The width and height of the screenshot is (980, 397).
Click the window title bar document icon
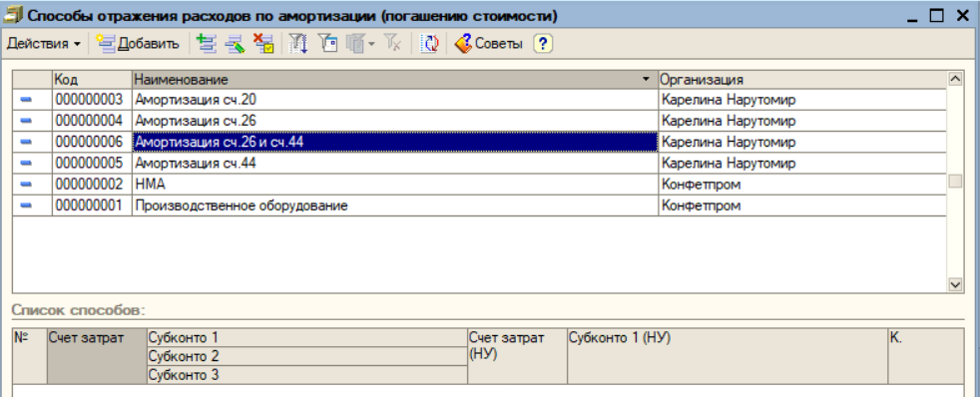pyautogui.click(x=13, y=15)
